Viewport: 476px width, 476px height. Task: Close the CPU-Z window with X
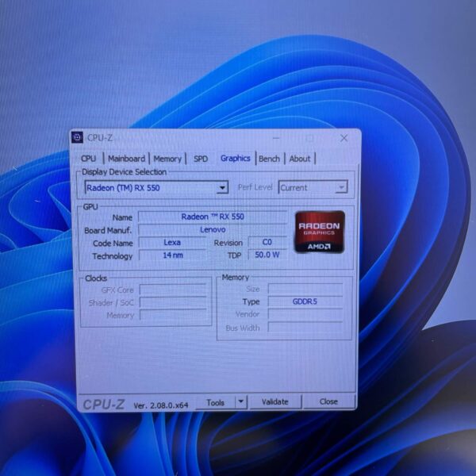[344, 138]
